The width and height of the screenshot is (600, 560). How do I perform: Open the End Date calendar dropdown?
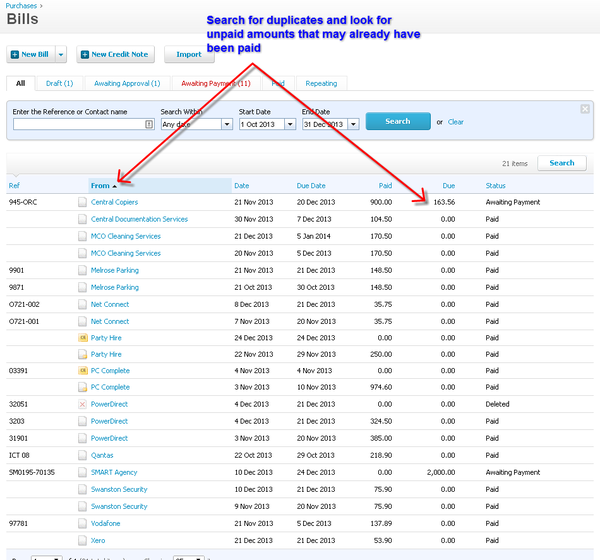coord(351,124)
